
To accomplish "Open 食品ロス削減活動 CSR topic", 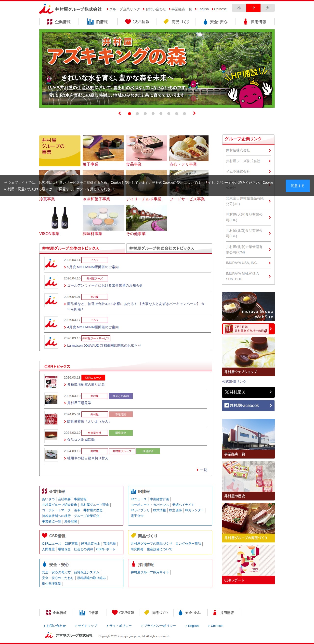I will [x=81, y=440].
